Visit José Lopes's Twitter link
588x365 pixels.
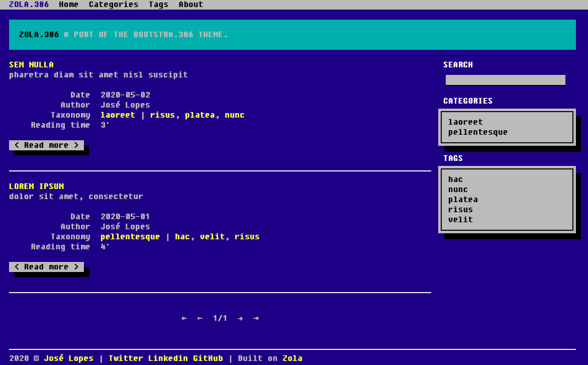(x=125, y=358)
